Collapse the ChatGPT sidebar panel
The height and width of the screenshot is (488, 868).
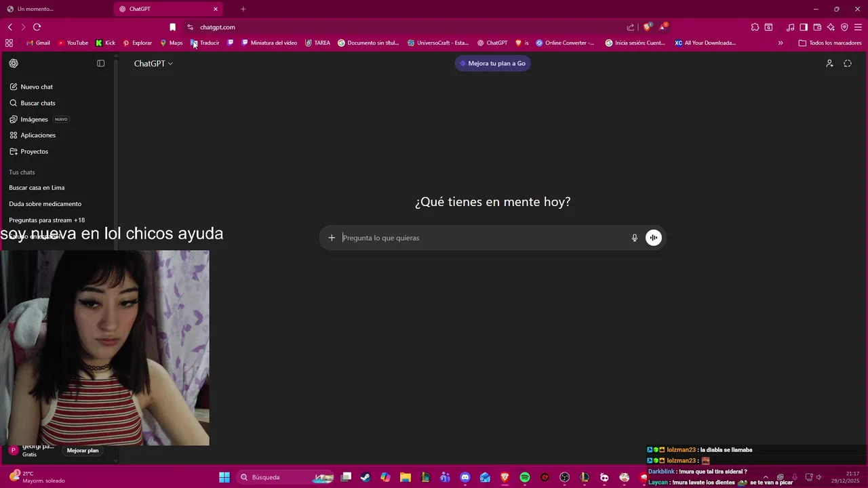(101, 63)
